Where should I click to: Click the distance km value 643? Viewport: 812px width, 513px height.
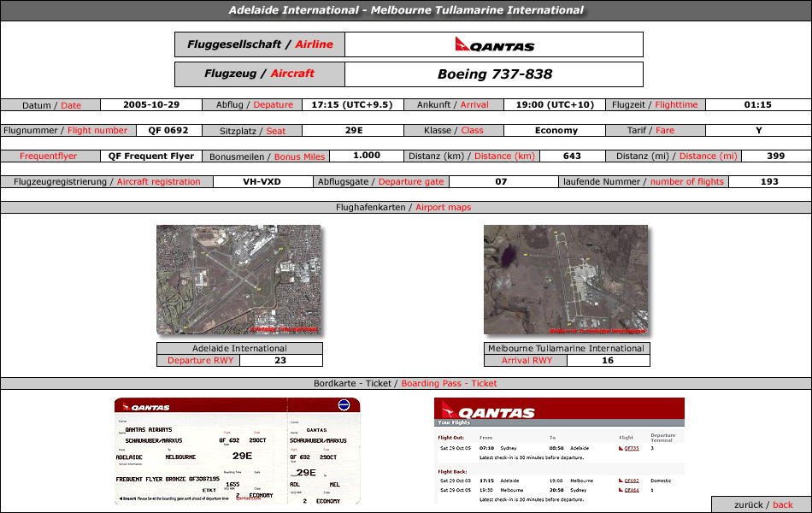[572, 156]
